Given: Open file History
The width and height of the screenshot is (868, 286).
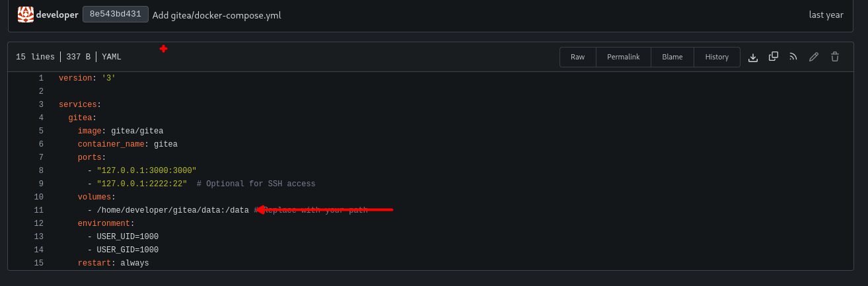Looking at the screenshot, I should pos(716,57).
